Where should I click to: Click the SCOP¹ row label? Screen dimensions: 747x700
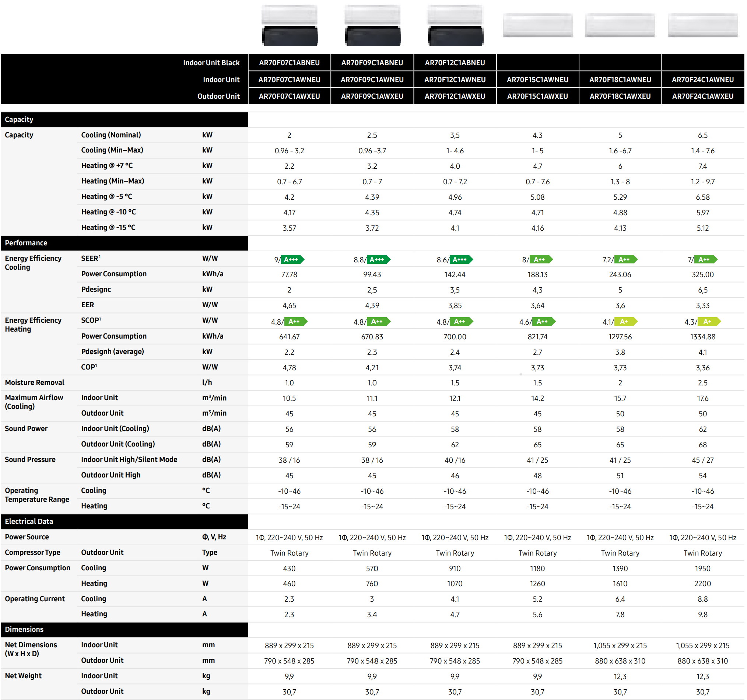[91, 321]
